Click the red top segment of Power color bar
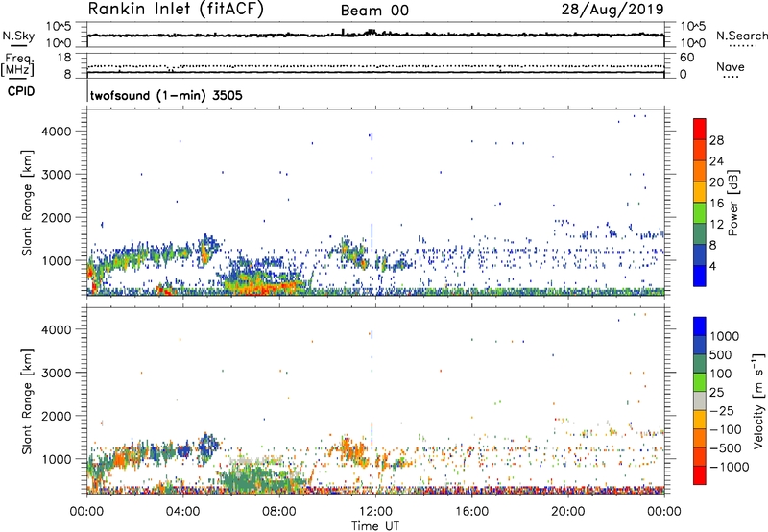The image size is (768, 532). click(700, 129)
